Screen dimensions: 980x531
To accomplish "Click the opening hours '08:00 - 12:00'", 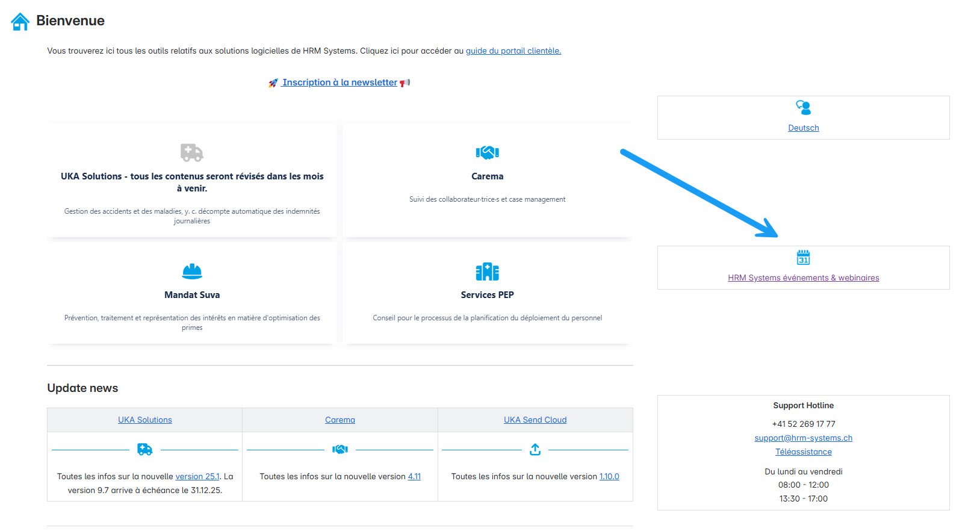I will (804, 485).
